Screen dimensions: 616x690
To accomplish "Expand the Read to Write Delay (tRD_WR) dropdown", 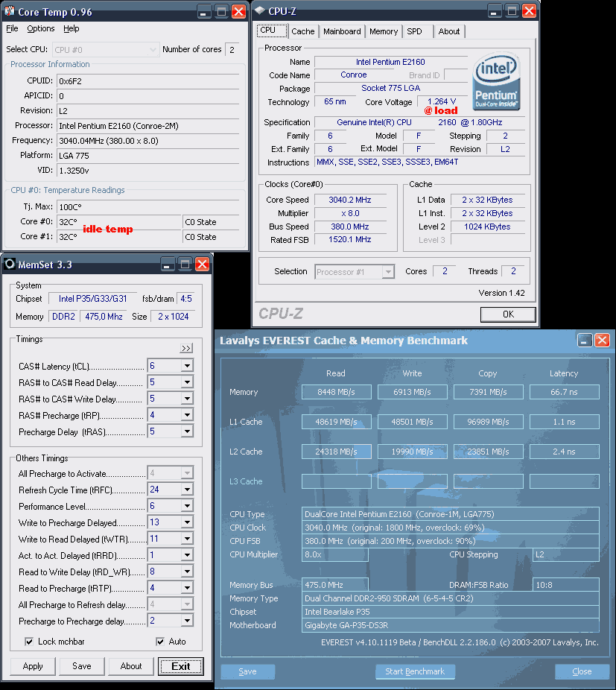I will tap(187, 572).
